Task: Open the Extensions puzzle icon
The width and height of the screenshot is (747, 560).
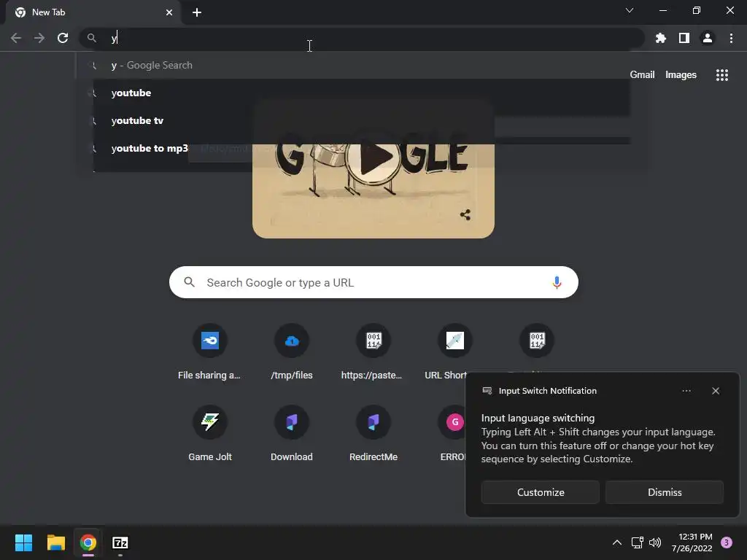Action: click(660, 38)
